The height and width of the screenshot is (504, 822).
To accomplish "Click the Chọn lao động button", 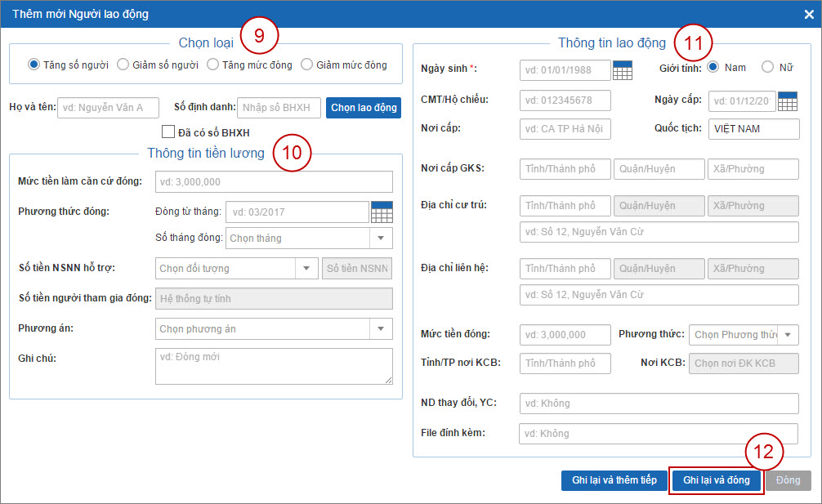I will click(364, 107).
